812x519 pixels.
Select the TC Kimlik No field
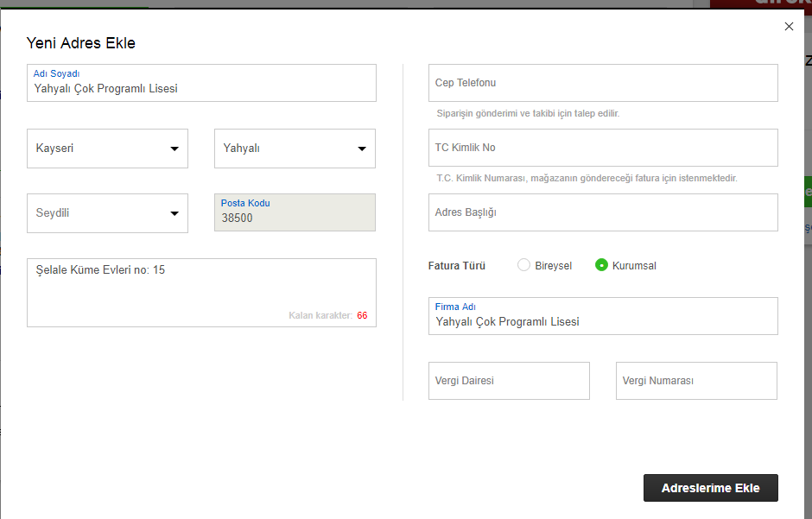point(603,148)
